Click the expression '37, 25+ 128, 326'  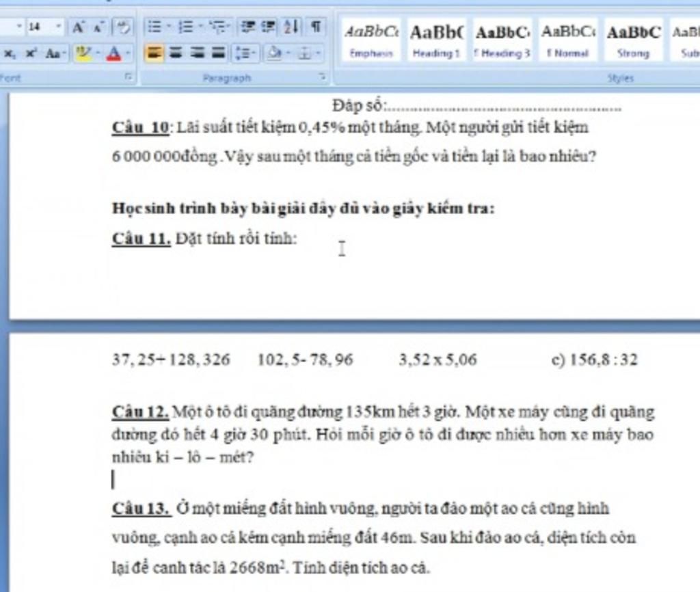click(171, 360)
